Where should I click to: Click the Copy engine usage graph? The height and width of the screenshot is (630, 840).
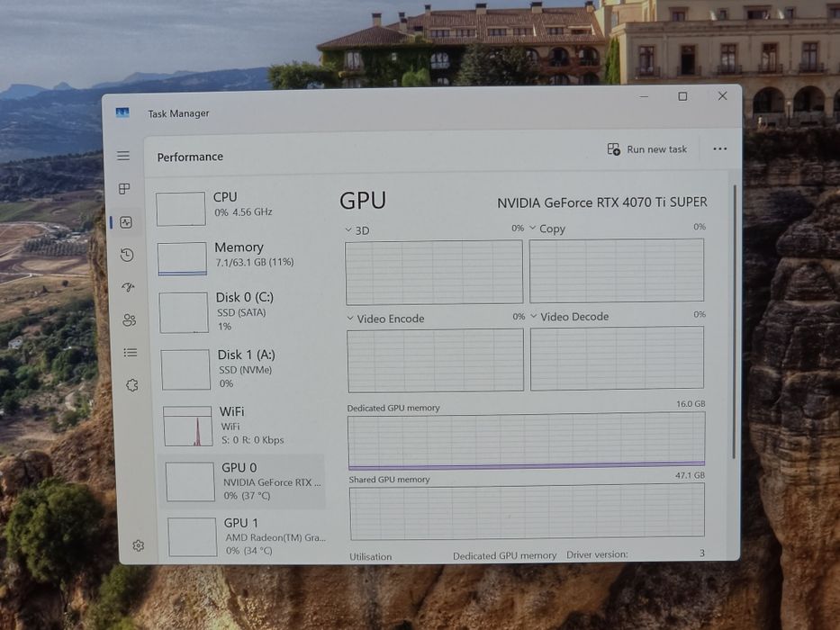coord(617,271)
